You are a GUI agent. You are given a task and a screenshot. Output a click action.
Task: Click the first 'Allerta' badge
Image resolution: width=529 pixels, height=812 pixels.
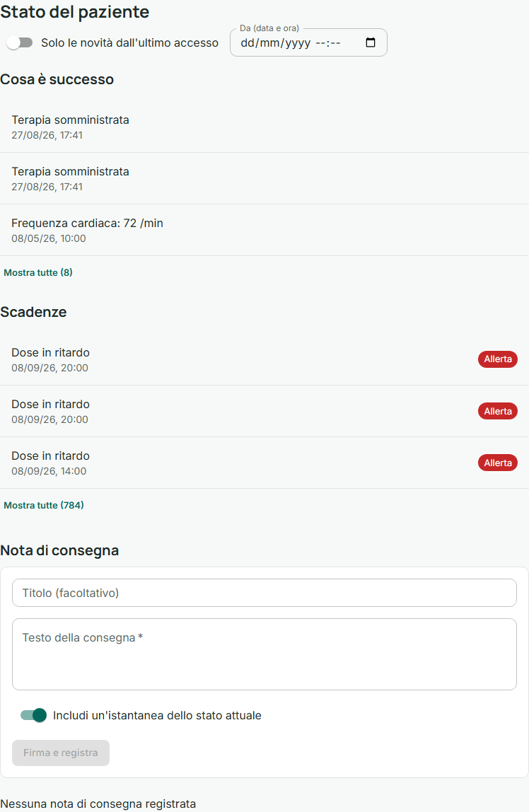tap(497, 359)
